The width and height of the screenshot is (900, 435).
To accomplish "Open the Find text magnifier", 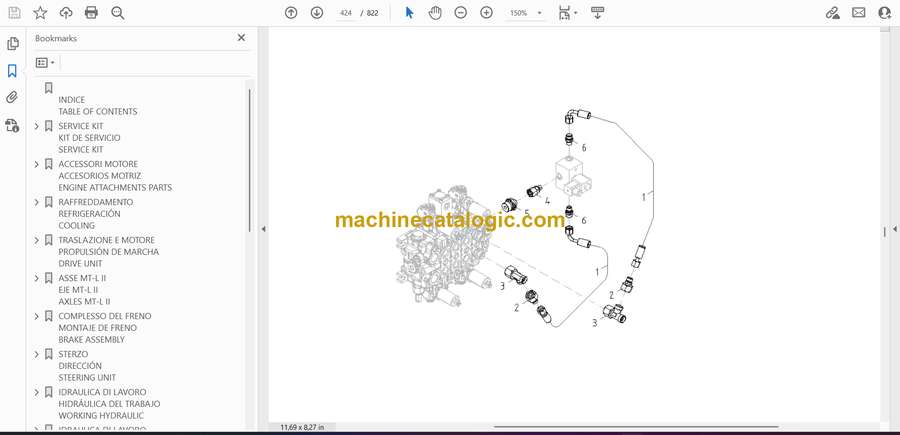I will point(118,13).
